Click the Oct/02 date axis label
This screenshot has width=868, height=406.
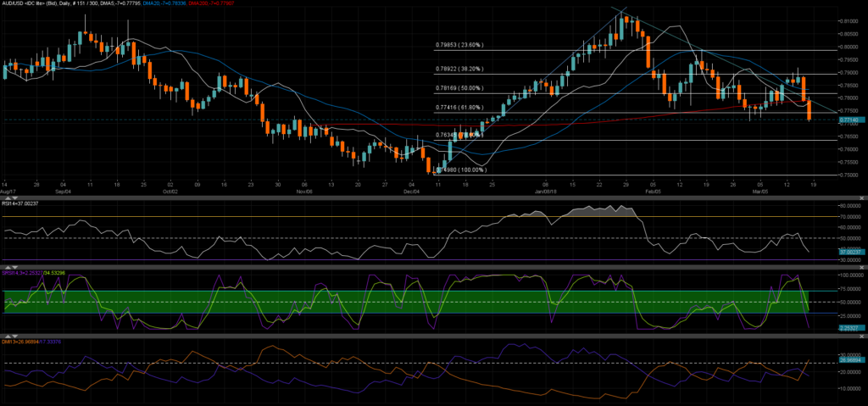click(170, 192)
